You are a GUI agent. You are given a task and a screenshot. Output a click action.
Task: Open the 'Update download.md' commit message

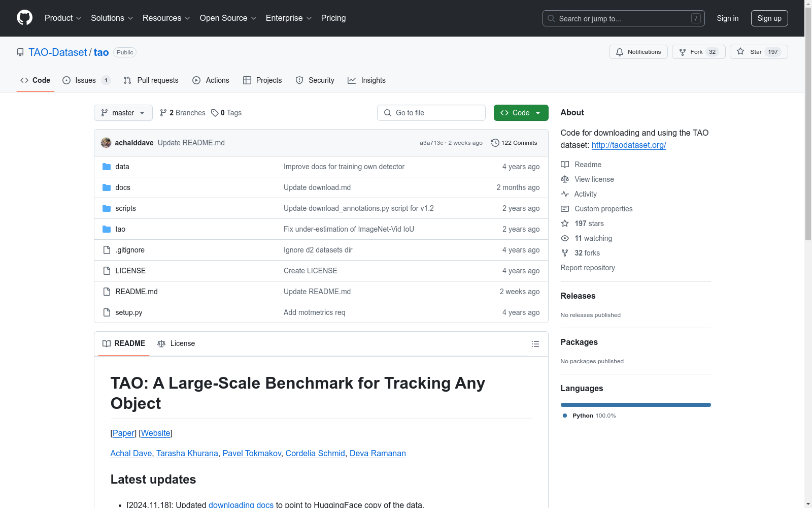point(317,187)
